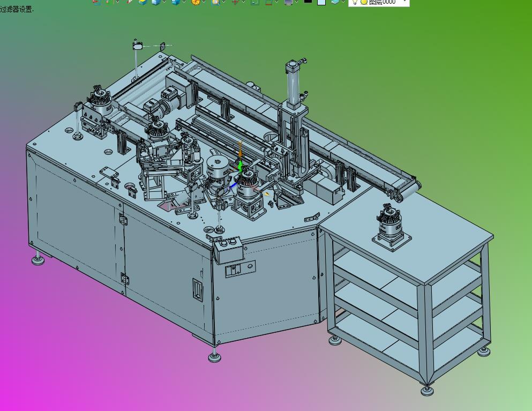Click the red crosshair icon in toolbar
This screenshot has width=532, height=411.
[235, 2]
